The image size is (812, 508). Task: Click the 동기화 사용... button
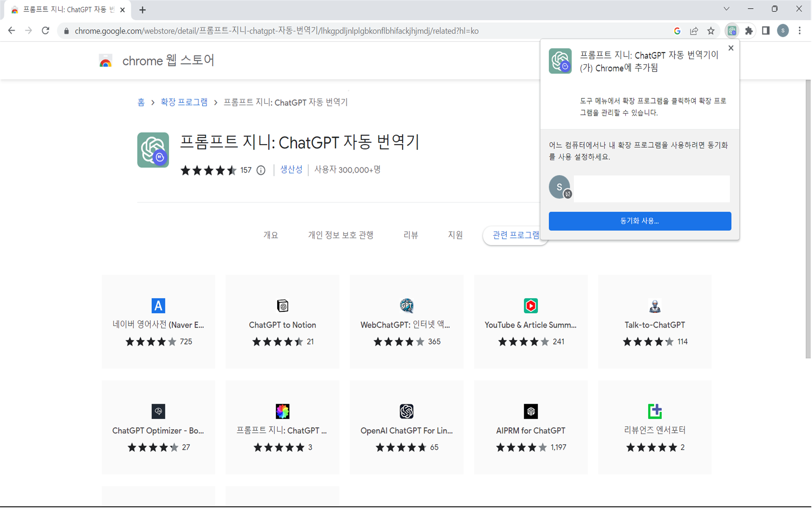[640, 221]
